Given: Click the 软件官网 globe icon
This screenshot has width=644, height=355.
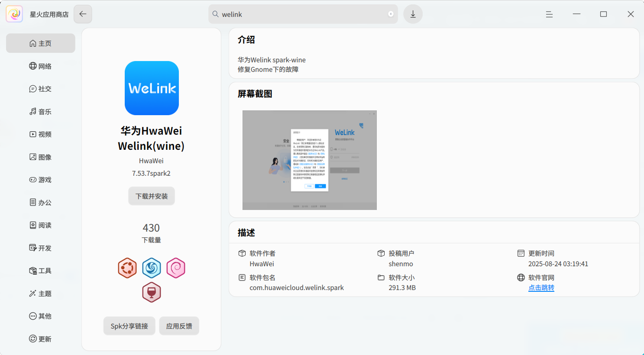Looking at the screenshot, I should (x=521, y=278).
